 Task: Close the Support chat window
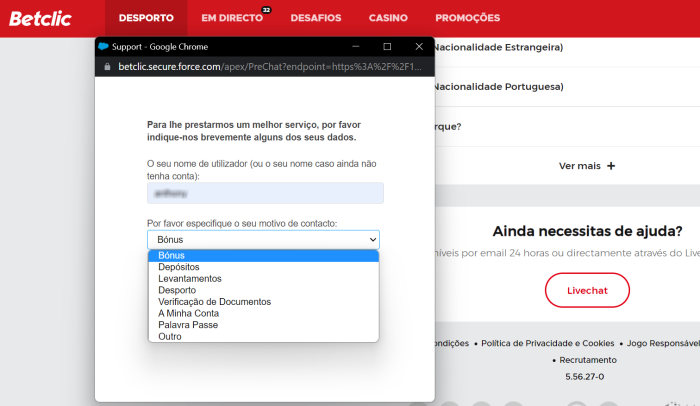tap(419, 46)
